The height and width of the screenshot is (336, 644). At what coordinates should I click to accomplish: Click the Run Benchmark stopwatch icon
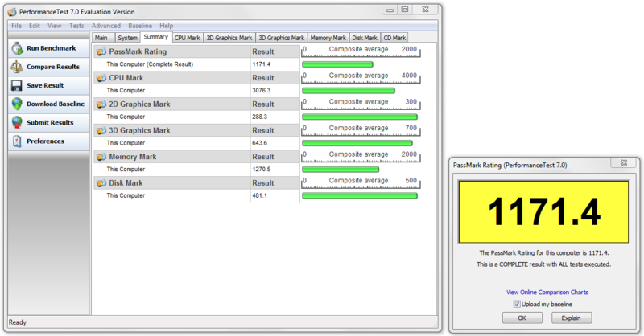[17, 48]
